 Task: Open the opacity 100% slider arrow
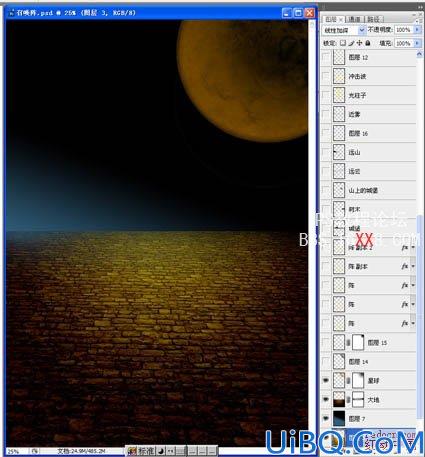pyautogui.click(x=417, y=30)
